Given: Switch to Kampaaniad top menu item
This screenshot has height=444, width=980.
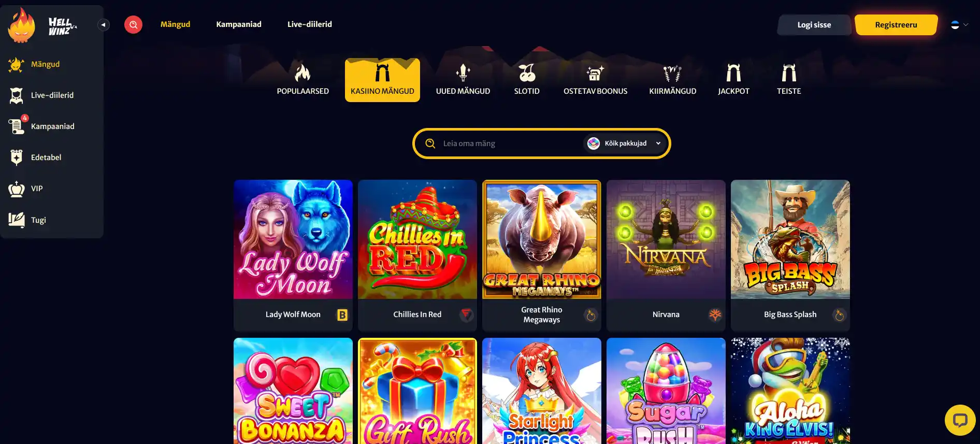Looking at the screenshot, I should click(x=239, y=24).
